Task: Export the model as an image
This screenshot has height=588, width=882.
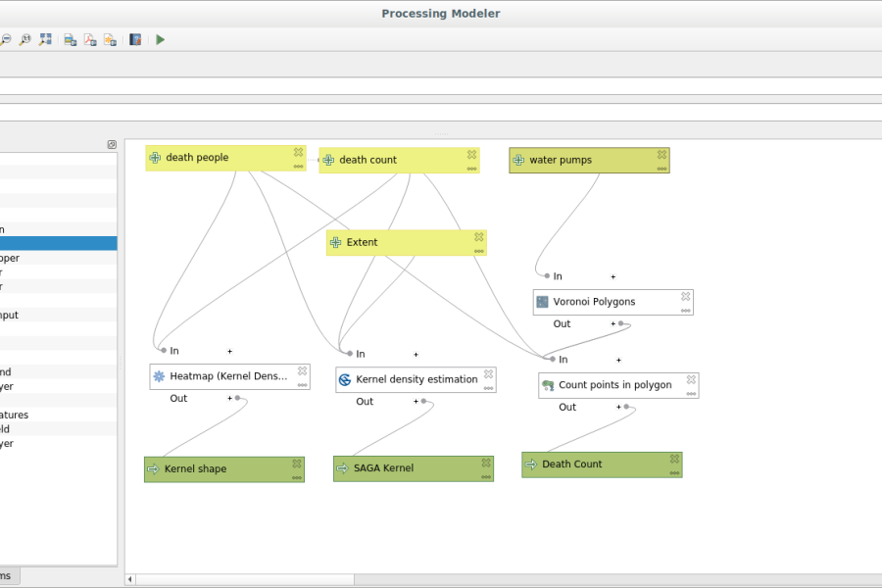Action: tap(69, 39)
